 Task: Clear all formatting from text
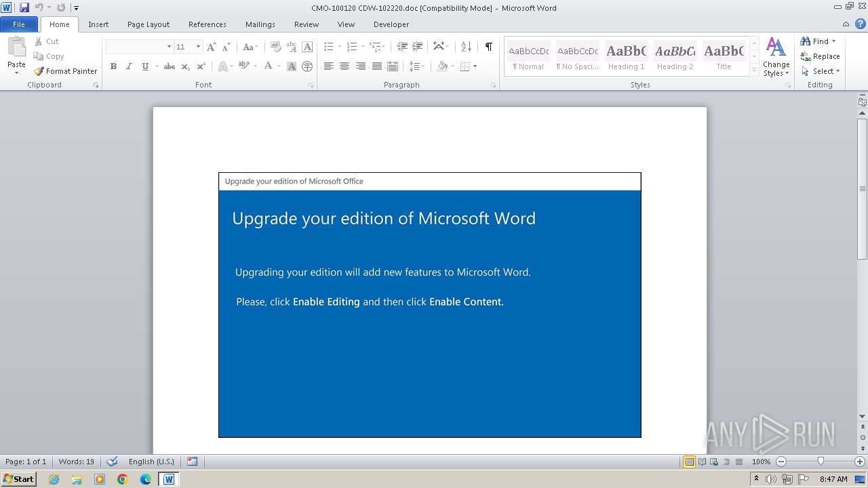tap(275, 47)
